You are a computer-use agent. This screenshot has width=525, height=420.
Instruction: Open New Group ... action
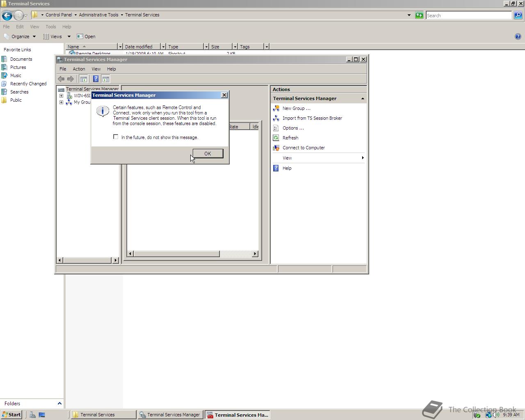click(296, 108)
